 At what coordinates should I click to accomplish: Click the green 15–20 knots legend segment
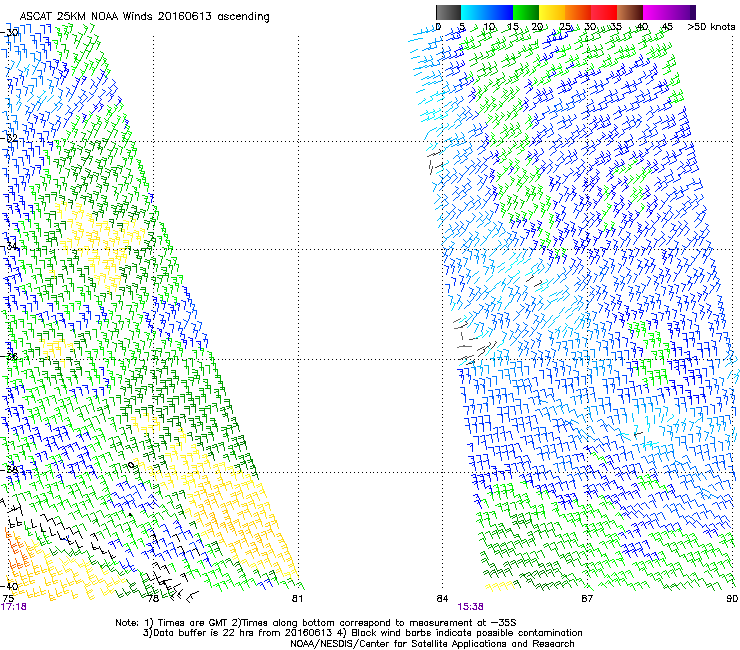point(526,12)
